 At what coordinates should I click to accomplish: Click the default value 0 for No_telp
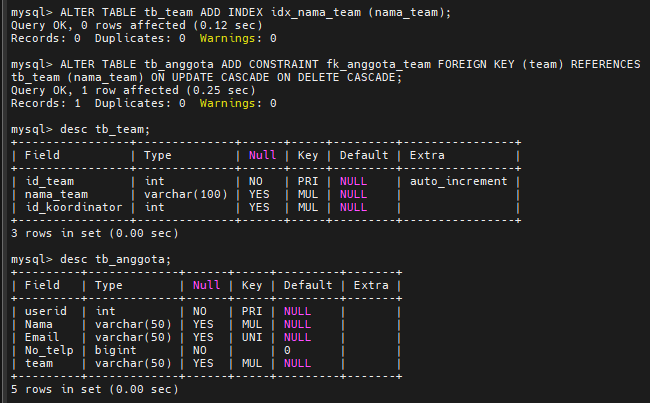[x=287, y=350]
